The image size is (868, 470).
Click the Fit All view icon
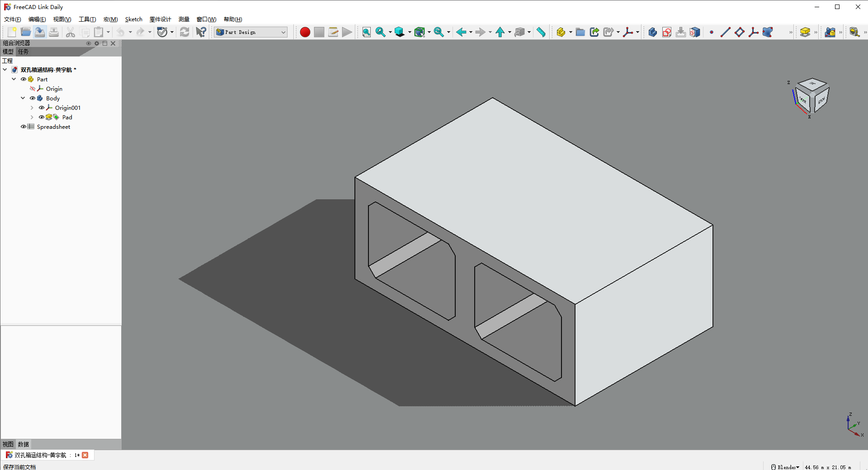tap(366, 32)
